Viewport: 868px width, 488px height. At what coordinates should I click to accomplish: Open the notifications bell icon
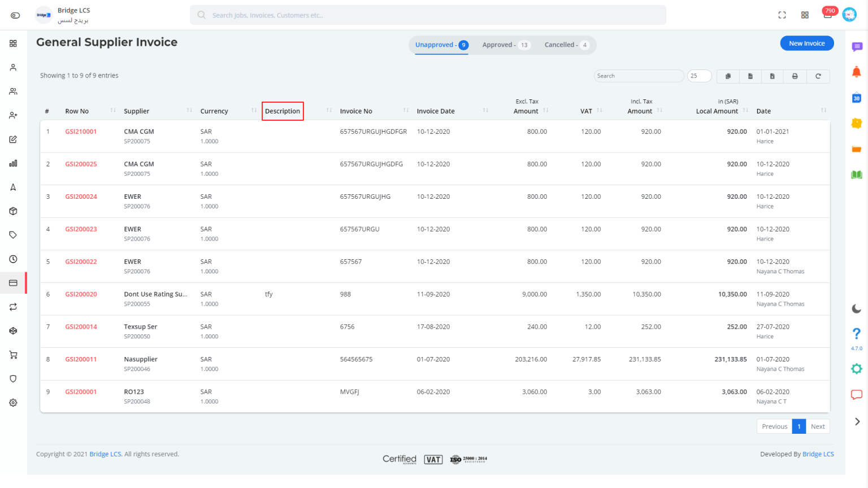click(857, 72)
